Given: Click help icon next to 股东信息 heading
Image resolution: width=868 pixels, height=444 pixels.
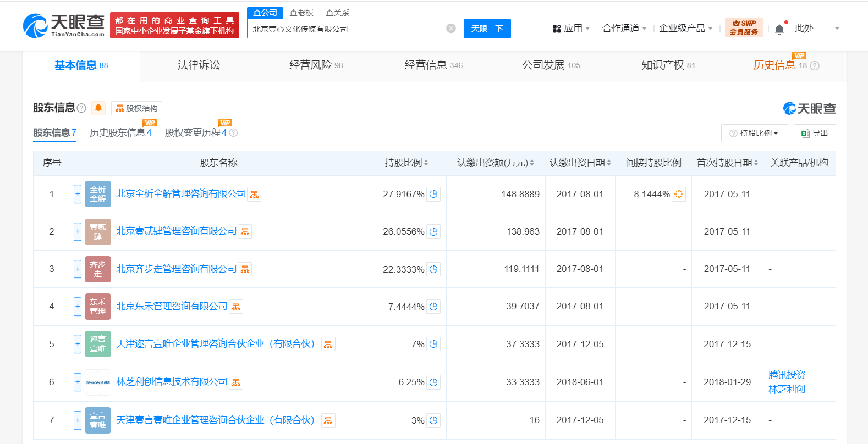Looking at the screenshot, I should click(81, 108).
